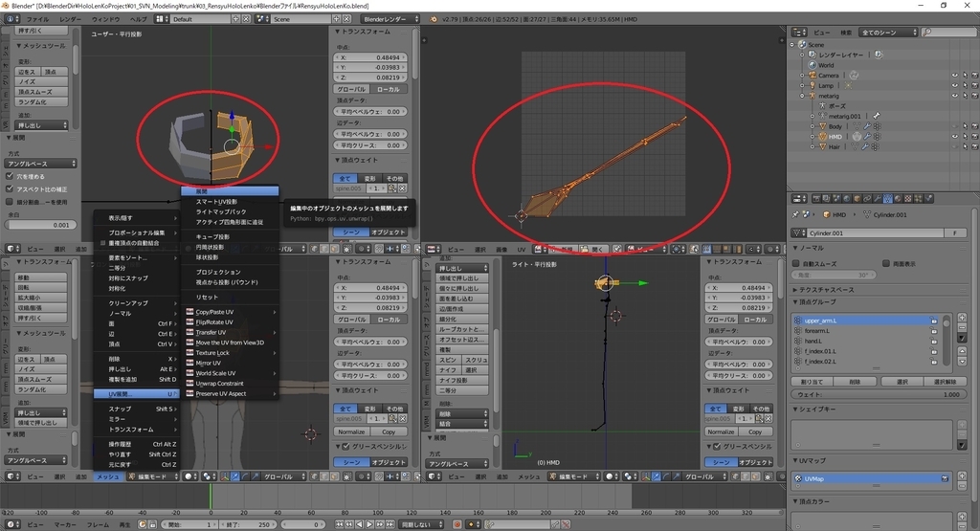The image size is (980, 531).
Task: Open the object cube properties tab icon
Action: pyautogui.click(x=857, y=199)
